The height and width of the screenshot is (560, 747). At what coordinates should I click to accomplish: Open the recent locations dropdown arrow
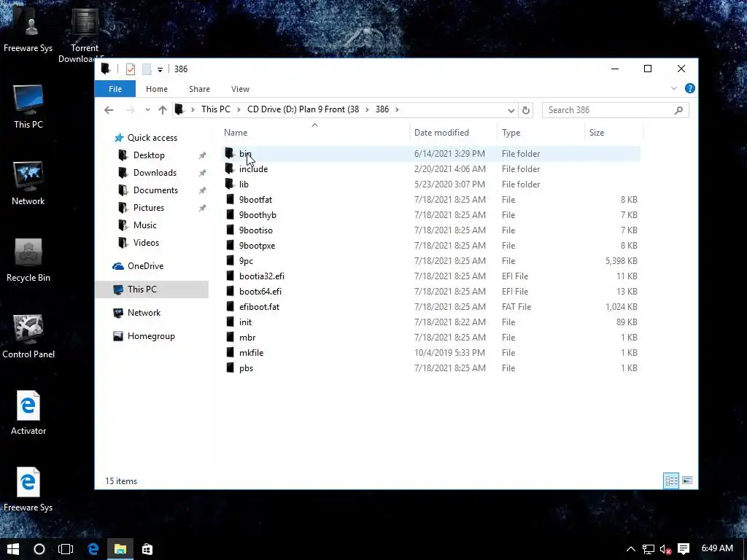point(147,110)
